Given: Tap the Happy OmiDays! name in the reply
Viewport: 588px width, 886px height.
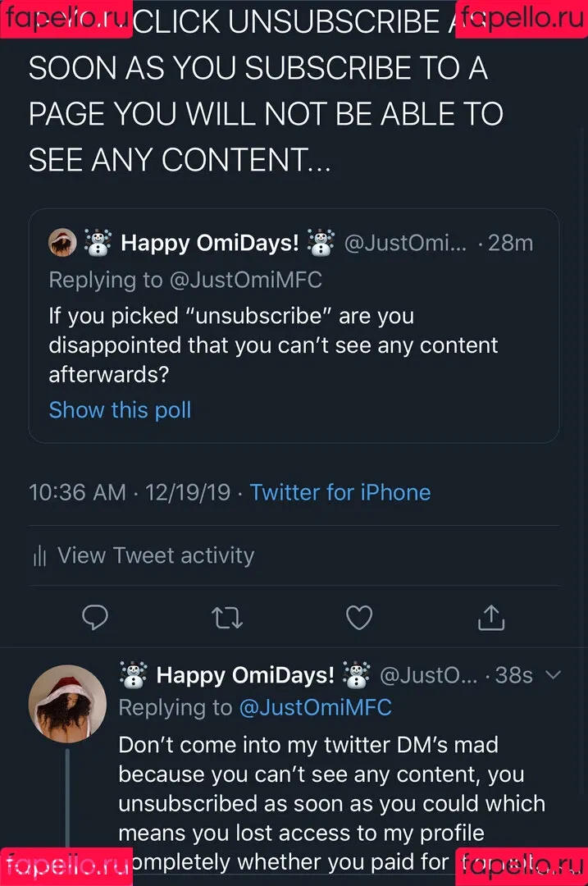Looking at the screenshot, I should coord(245,675).
